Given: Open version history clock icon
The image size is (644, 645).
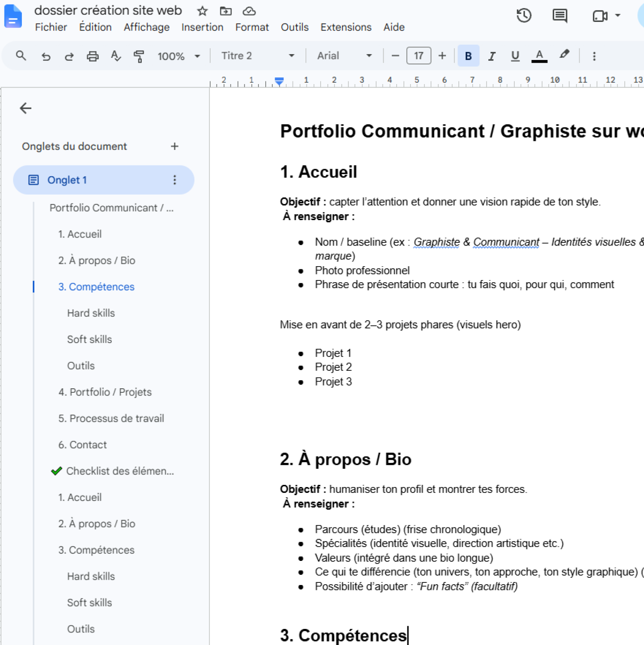Looking at the screenshot, I should (x=524, y=16).
